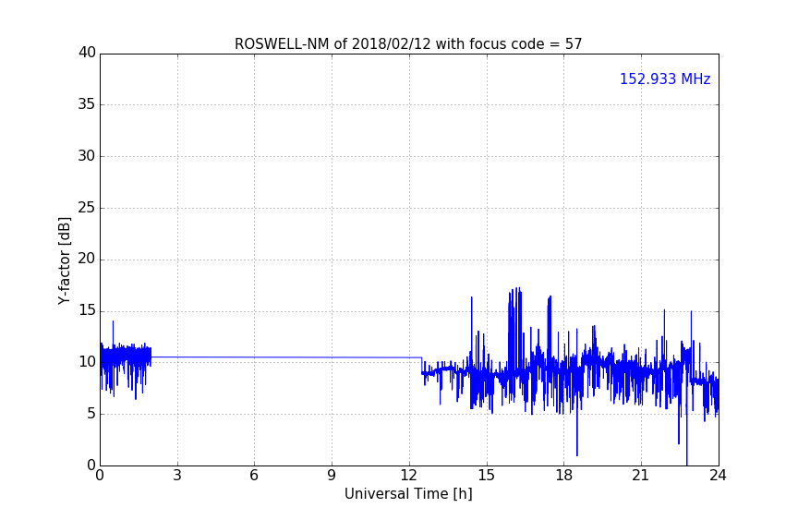The image size is (798, 532).
Task: Click the y-axis tick label '5'
Action: point(91,414)
